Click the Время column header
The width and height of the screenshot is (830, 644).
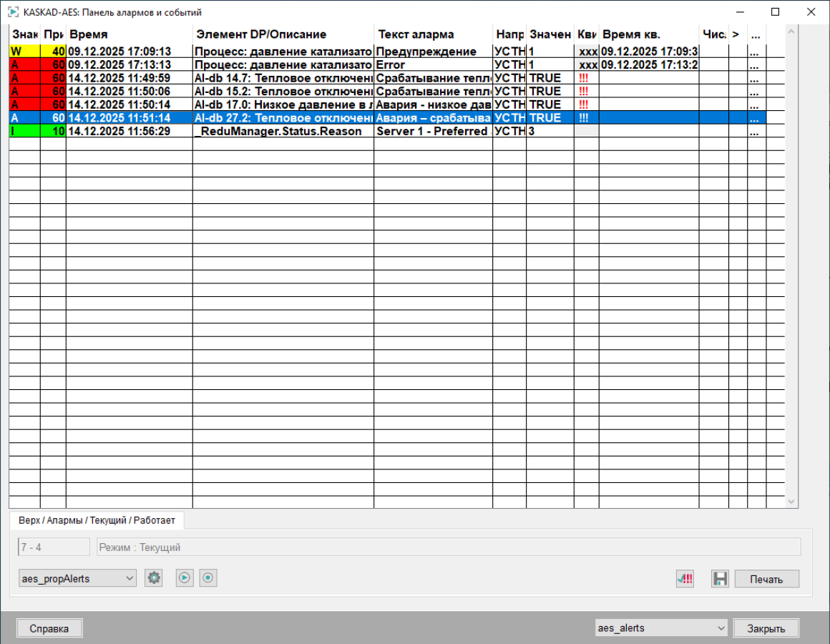[x=129, y=34]
